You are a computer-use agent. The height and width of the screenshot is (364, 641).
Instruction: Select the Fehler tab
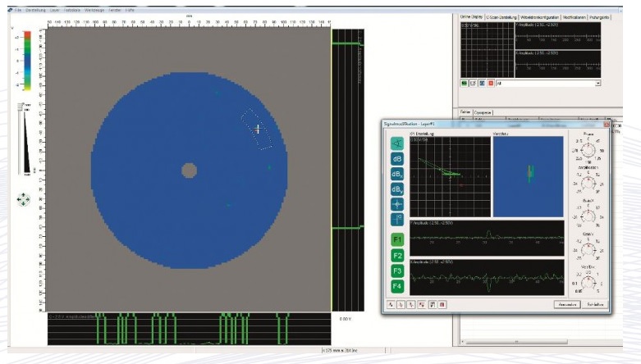tap(465, 112)
